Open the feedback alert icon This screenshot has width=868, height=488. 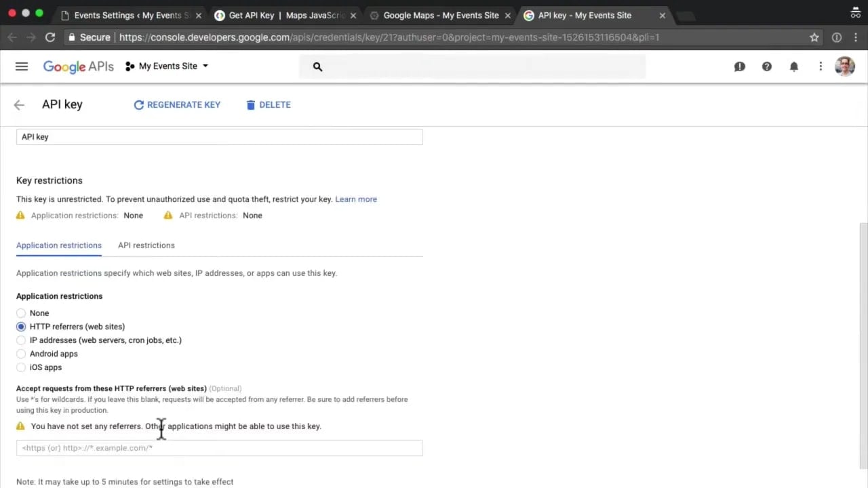[740, 66]
